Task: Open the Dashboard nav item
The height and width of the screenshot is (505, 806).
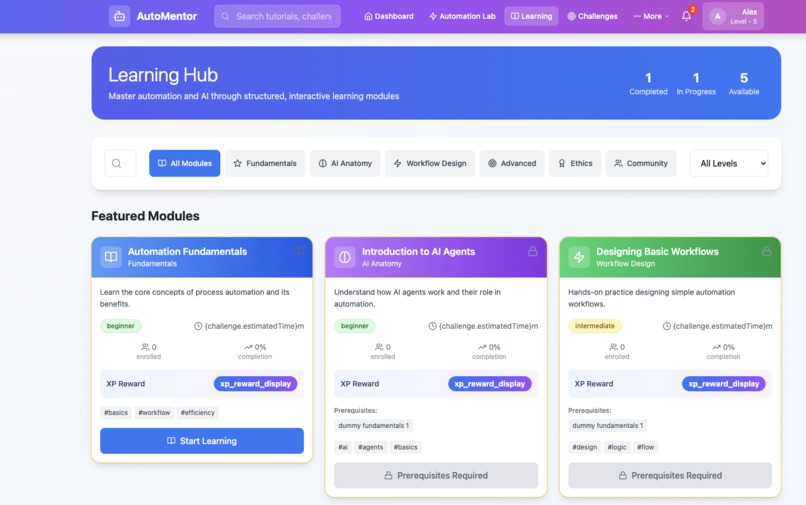Action: tap(389, 16)
